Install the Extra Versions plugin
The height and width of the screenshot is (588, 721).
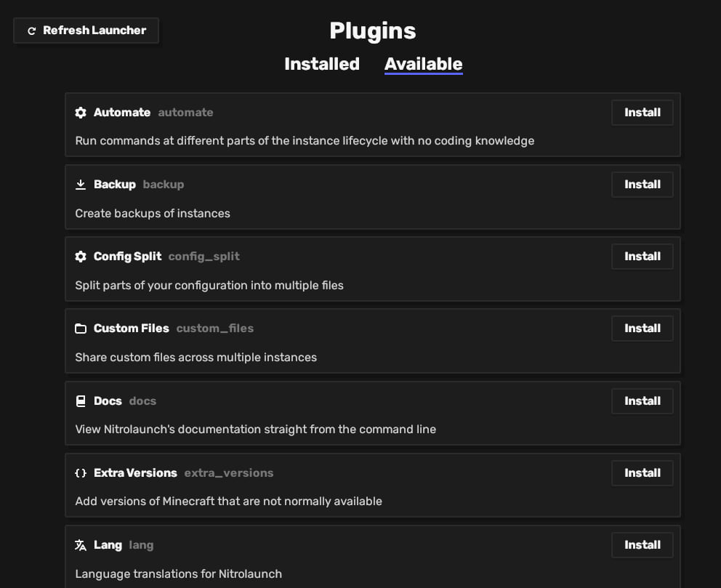point(642,473)
